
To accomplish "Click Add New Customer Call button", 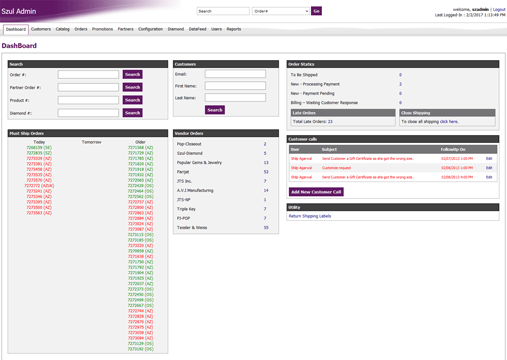I will (x=316, y=192).
